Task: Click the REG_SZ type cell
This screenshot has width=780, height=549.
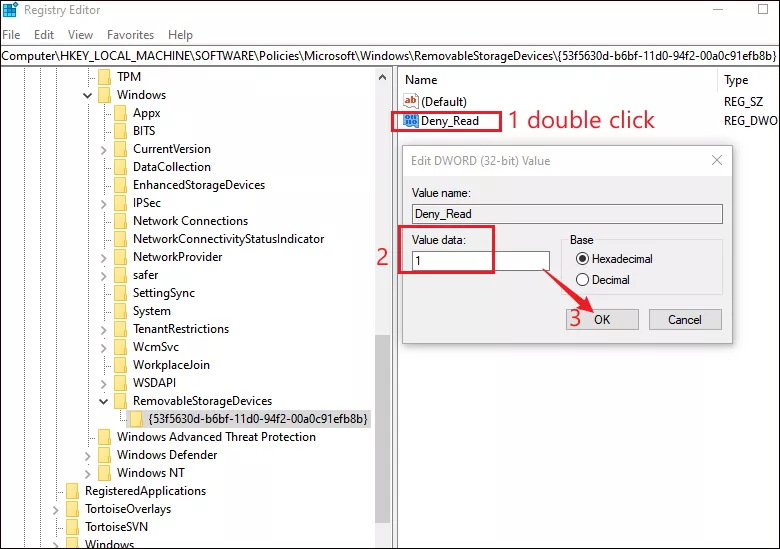Action: [743, 101]
